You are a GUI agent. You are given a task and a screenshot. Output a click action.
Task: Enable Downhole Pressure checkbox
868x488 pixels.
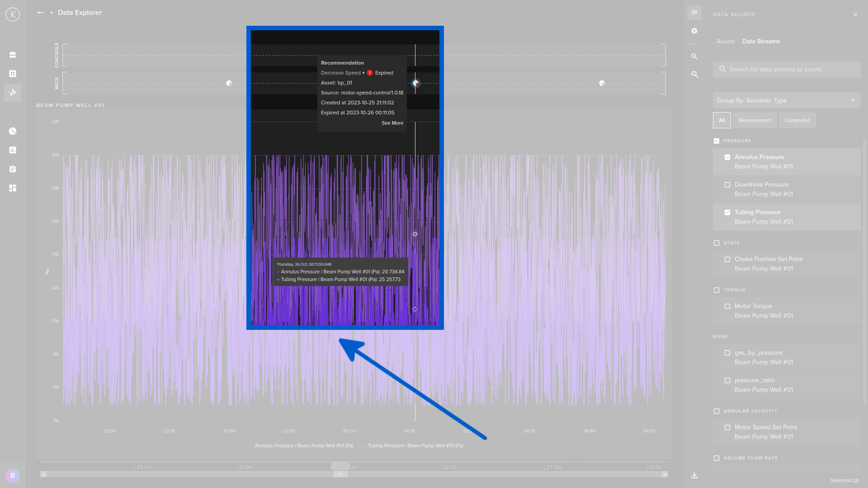(x=727, y=185)
